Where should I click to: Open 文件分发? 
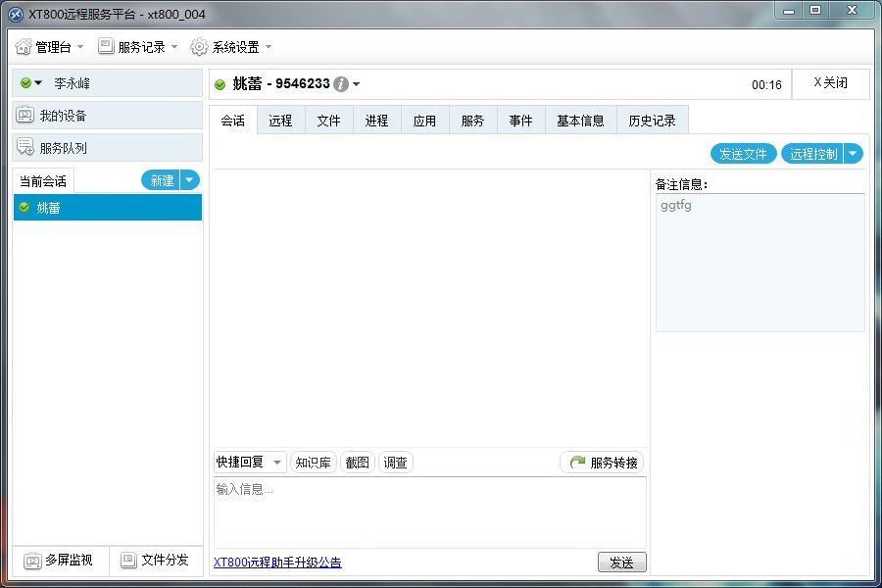point(156,561)
